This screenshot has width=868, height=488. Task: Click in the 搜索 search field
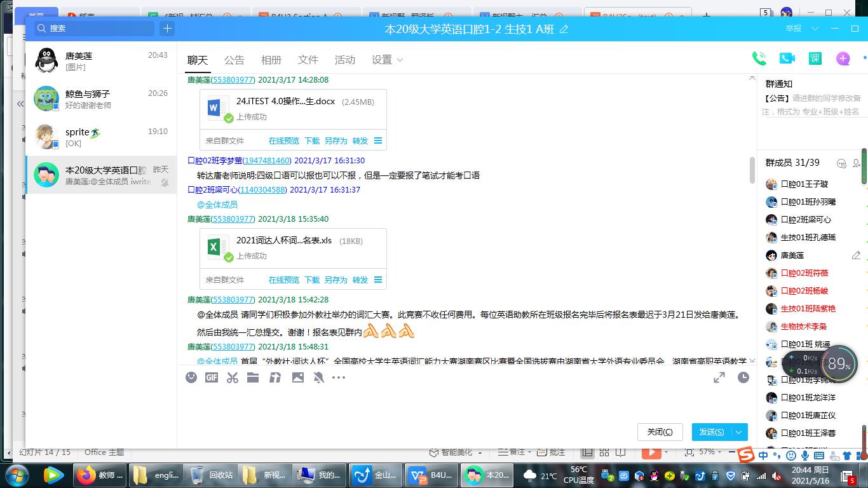pos(93,28)
